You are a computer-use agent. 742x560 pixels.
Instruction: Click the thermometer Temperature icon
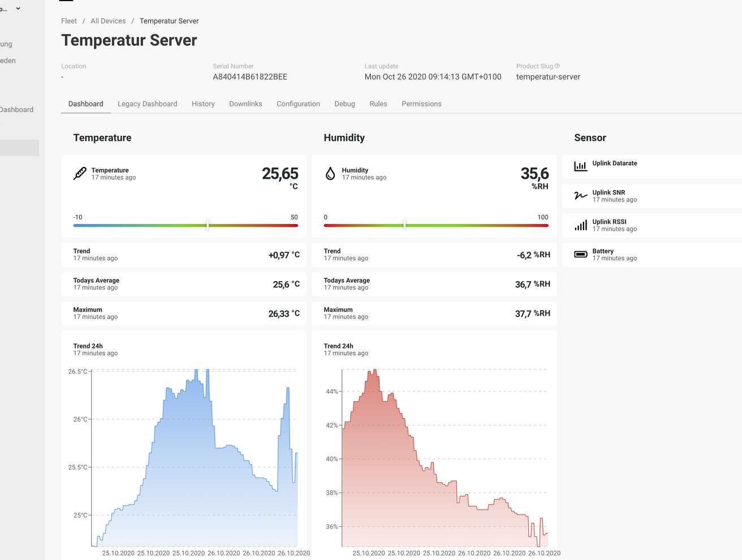(x=79, y=173)
